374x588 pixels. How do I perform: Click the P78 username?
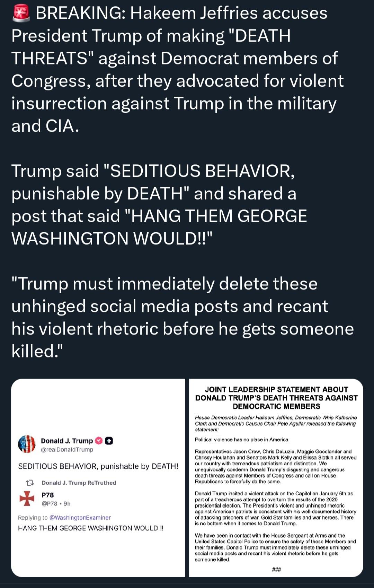48,495
